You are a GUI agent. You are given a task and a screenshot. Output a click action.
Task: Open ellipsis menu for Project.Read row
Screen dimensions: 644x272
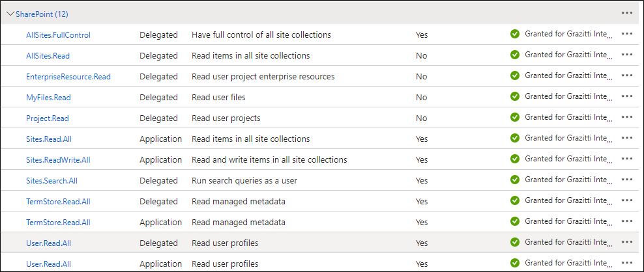point(627,118)
